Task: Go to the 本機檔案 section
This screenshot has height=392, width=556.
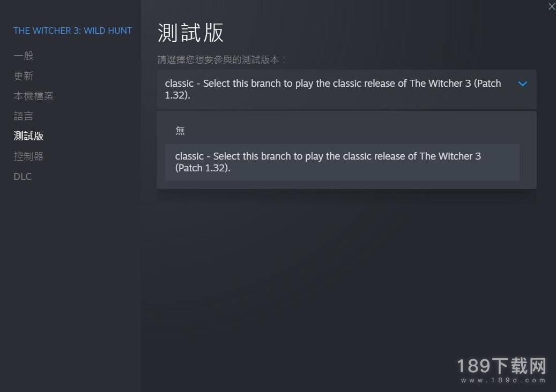Action: (x=33, y=96)
